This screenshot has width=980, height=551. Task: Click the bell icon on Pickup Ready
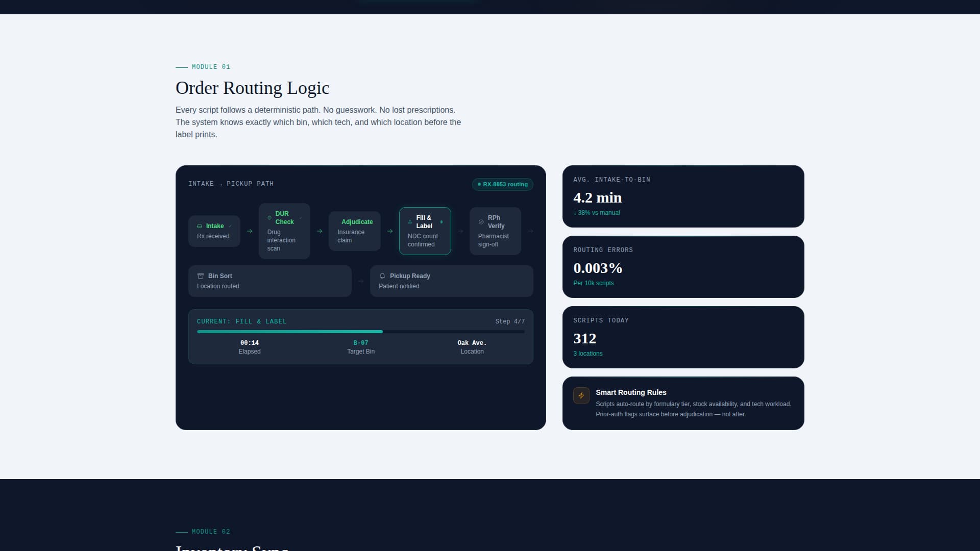[382, 276]
